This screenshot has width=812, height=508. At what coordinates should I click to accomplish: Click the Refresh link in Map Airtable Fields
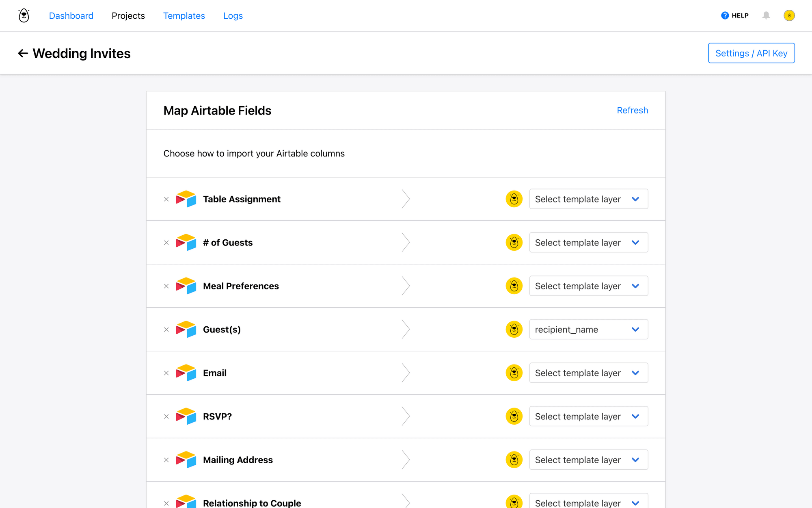[x=632, y=110]
